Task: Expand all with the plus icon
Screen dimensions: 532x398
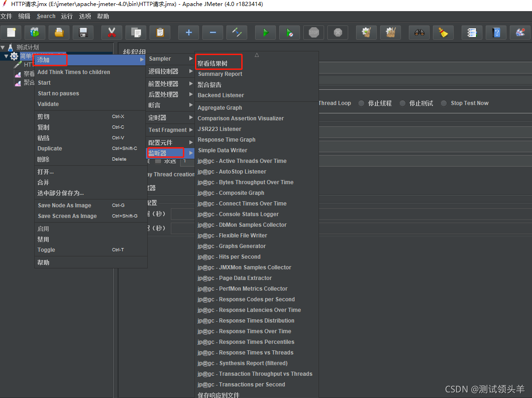Action: click(x=188, y=32)
